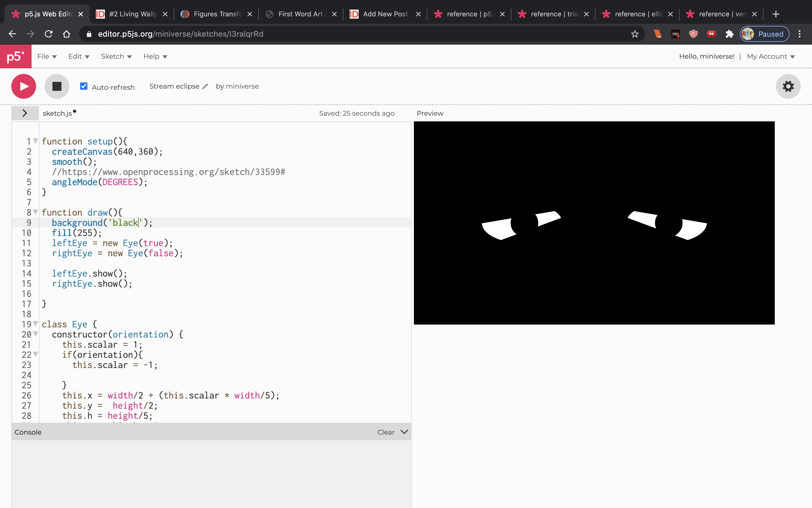The height and width of the screenshot is (508, 812).
Task: Open editor settings gear
Action: point(788,86)
